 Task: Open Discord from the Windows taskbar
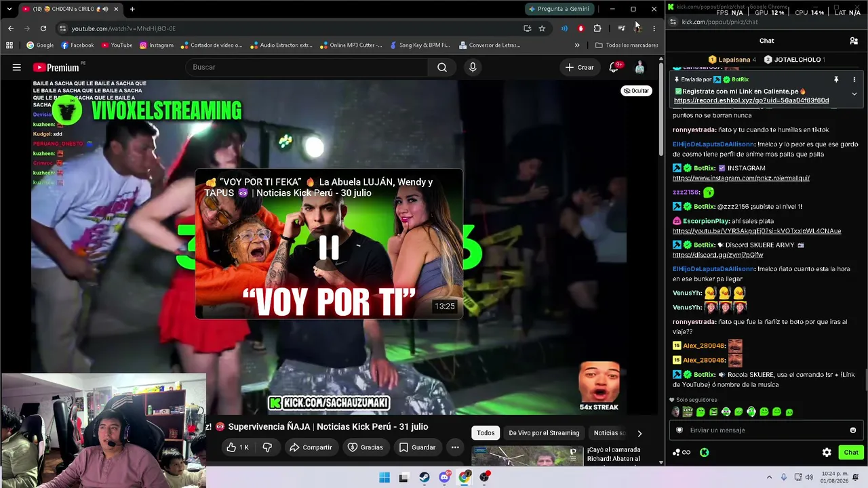click(444, 477)
